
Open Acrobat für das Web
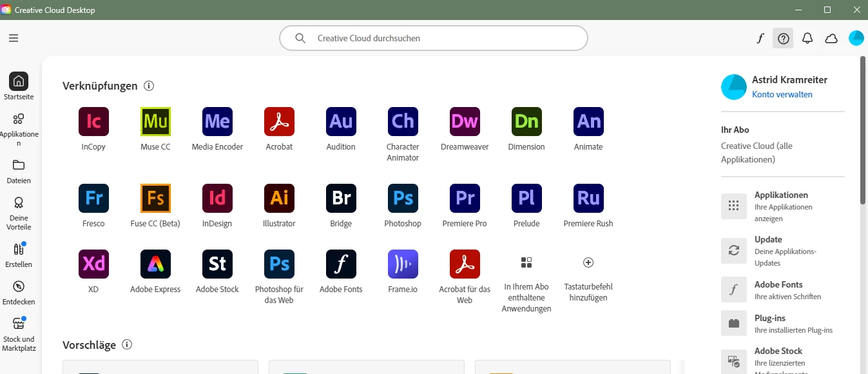465,264
